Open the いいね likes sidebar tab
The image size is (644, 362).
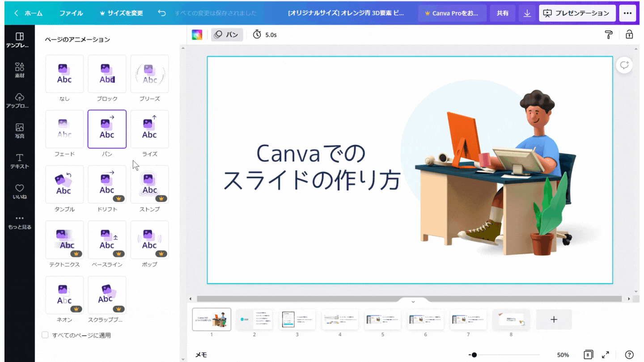pos(19,192)
